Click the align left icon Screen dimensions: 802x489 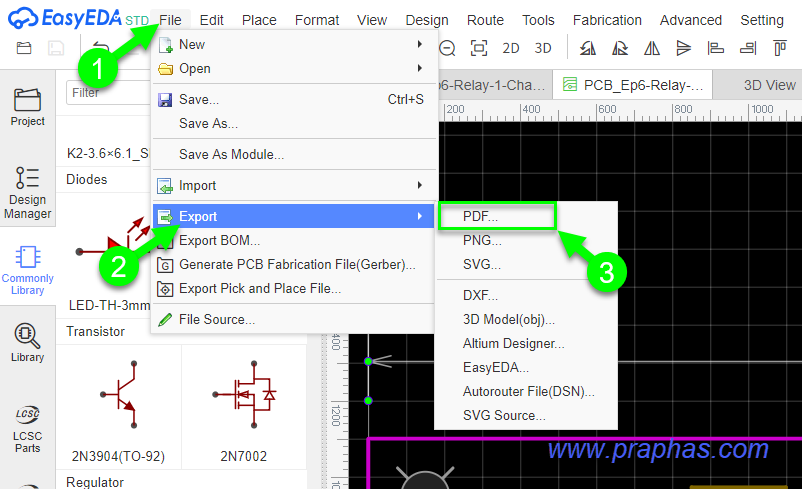(716, 48)
